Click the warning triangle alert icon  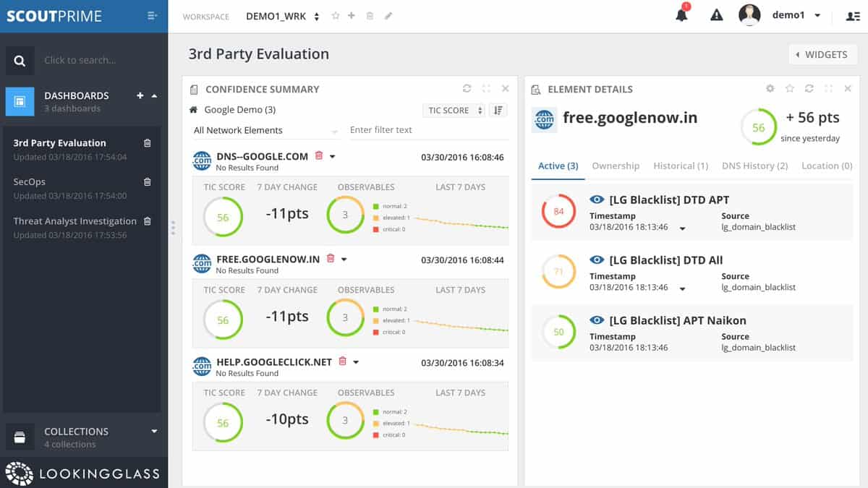pos(716,15)
